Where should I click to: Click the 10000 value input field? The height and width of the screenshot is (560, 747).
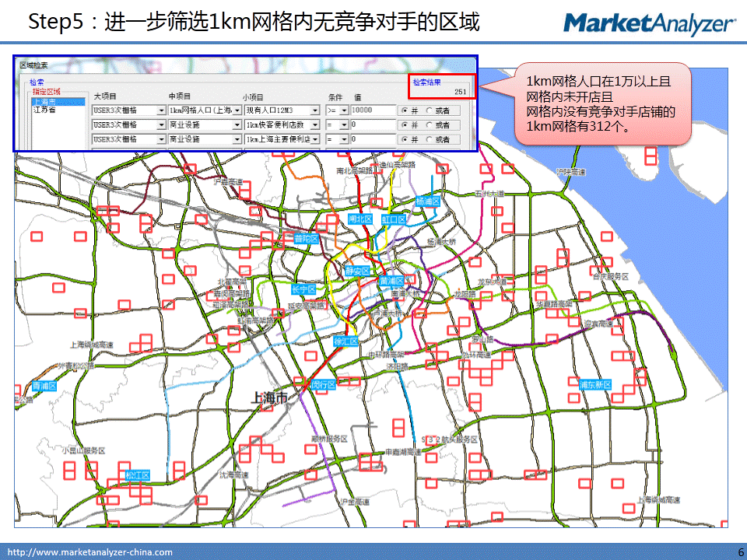click(x=372, y=110)
